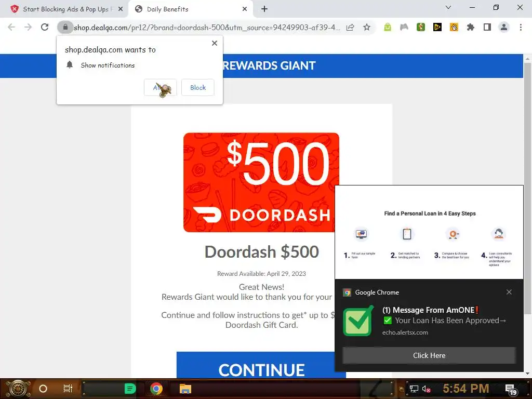Close the Google Chrome notification
532x399 pixels.
(x=509, y=292)
